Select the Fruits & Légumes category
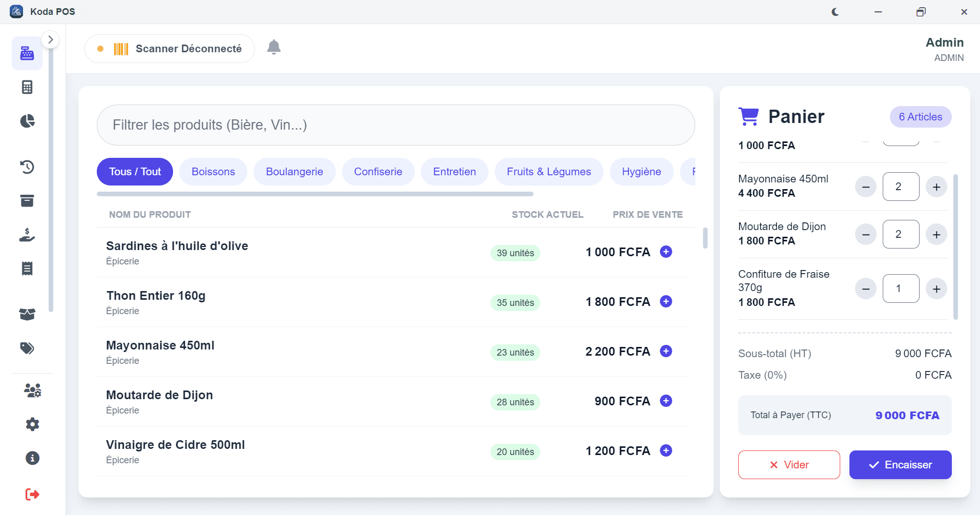Viewport: 980px width, 515px height. point(549,172)
